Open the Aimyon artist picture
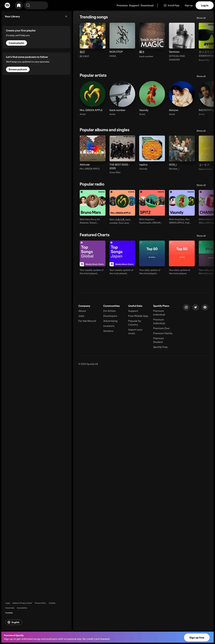The width and height of the screenshot is (215, 644). point(182,94)
